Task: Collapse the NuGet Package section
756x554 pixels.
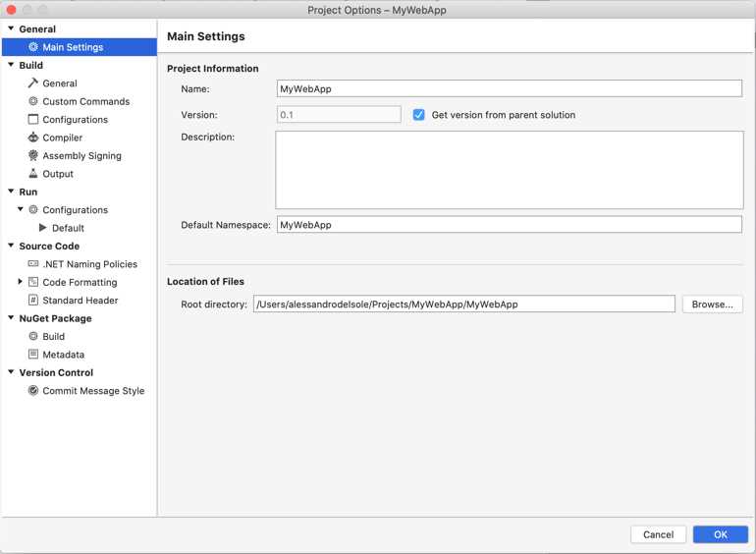Action: click(x=11, y=317)
